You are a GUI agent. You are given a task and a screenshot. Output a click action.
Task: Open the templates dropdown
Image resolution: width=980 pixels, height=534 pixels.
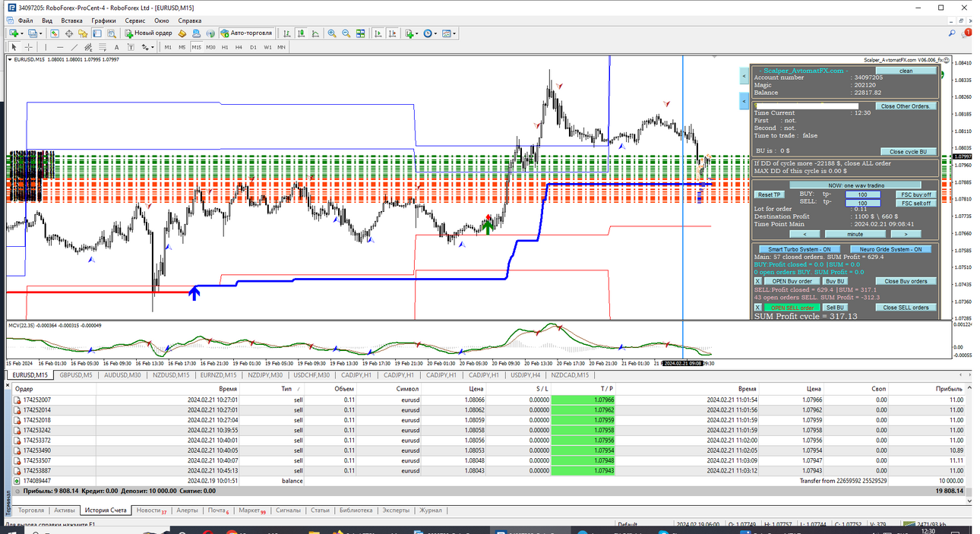(454, 33)
